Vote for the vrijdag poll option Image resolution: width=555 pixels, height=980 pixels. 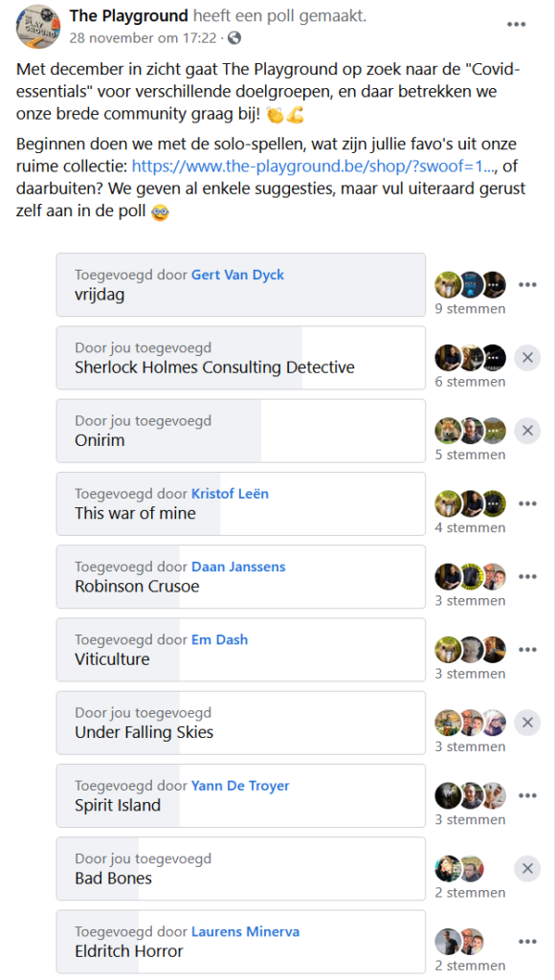(240, 285)
